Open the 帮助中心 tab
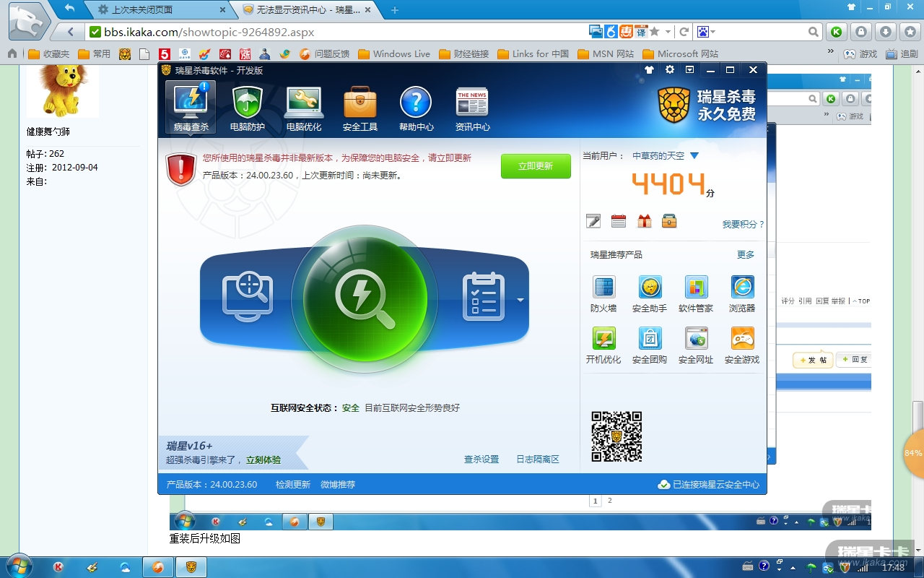The image size is (924, 578). 417,109
